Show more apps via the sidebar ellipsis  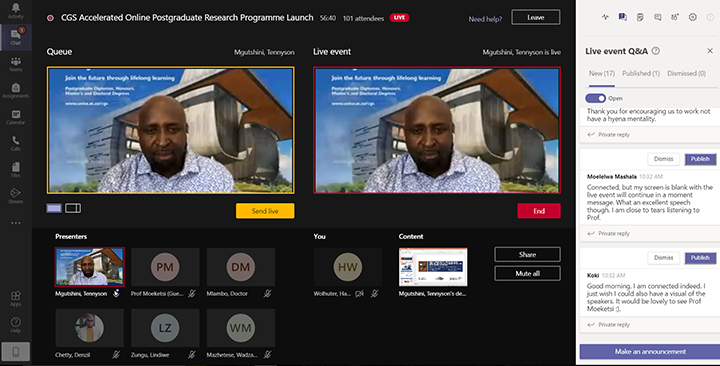click(16, 223)
